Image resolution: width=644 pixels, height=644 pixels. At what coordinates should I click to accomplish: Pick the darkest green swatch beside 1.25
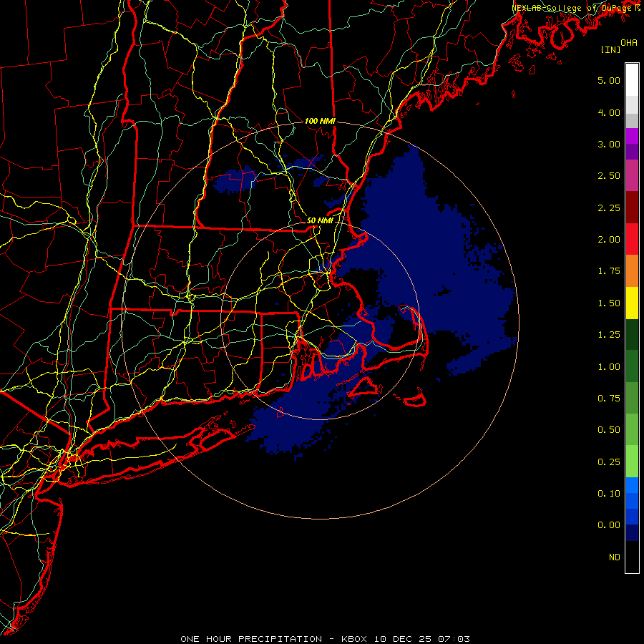pos(632,334)
